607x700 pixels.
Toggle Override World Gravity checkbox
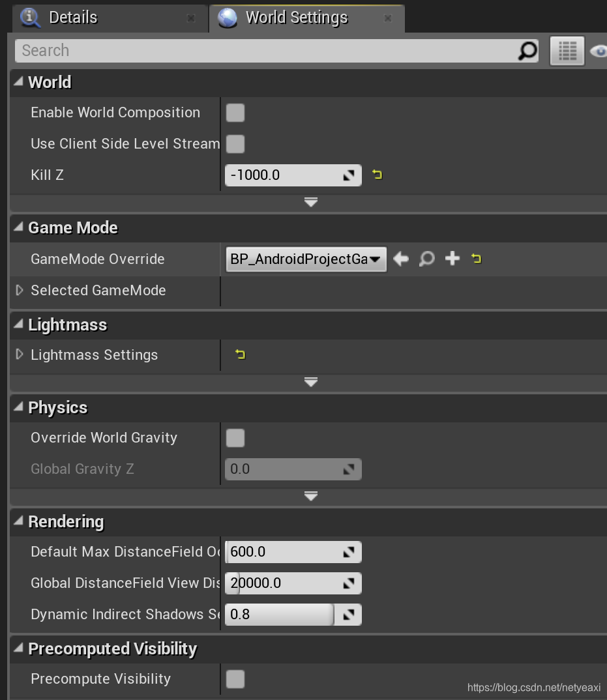[x=235, y=438]
